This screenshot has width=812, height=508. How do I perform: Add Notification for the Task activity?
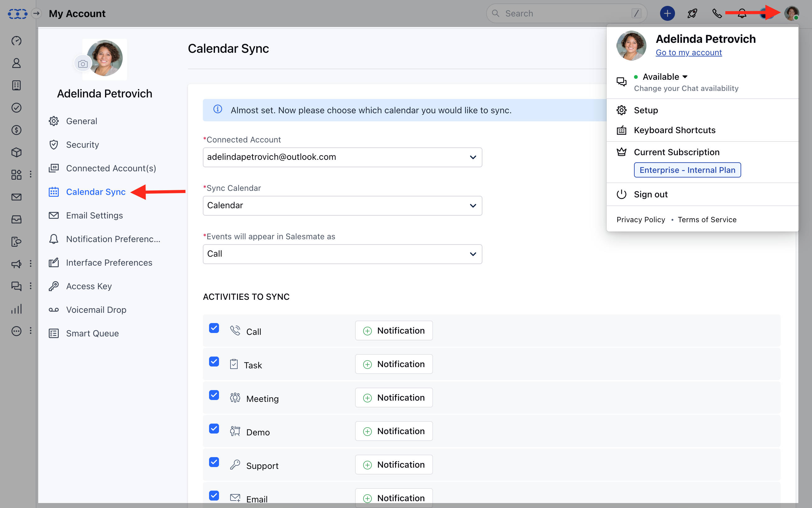click(x=394, y=364)
